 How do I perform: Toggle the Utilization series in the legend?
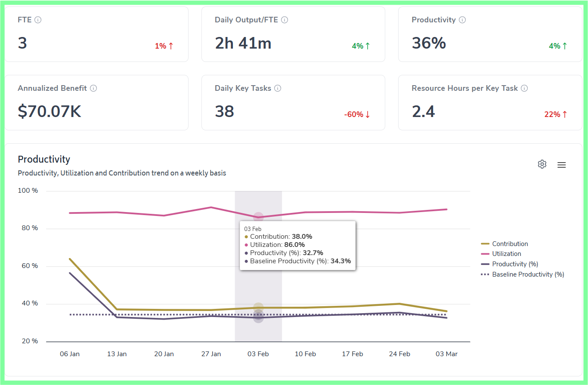click(501, 254)
